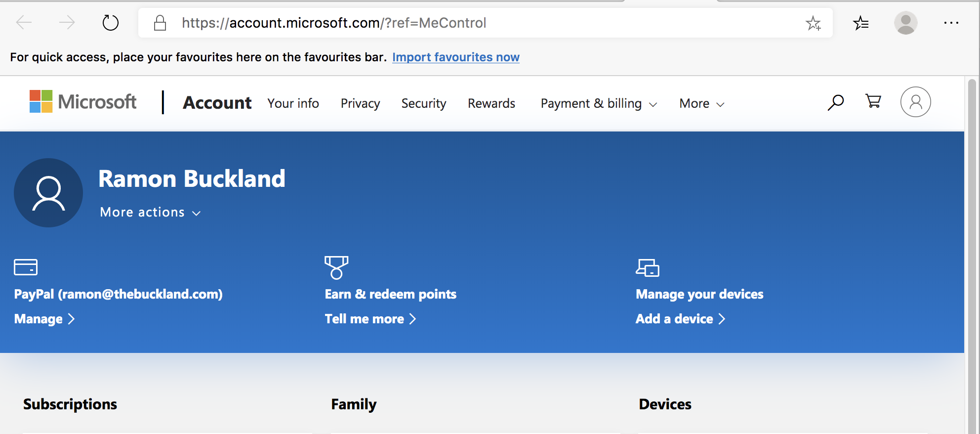Reload the page with refresh icon
Screen dimensions: 980x434
111,23
